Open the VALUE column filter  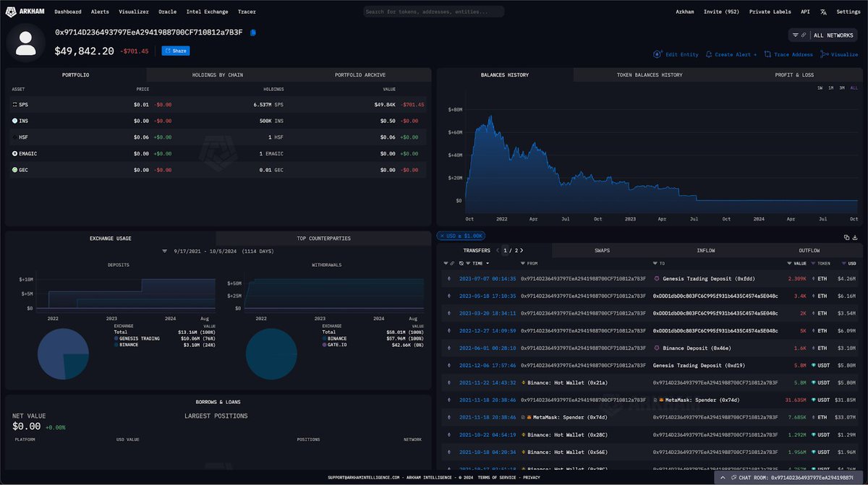788,264
